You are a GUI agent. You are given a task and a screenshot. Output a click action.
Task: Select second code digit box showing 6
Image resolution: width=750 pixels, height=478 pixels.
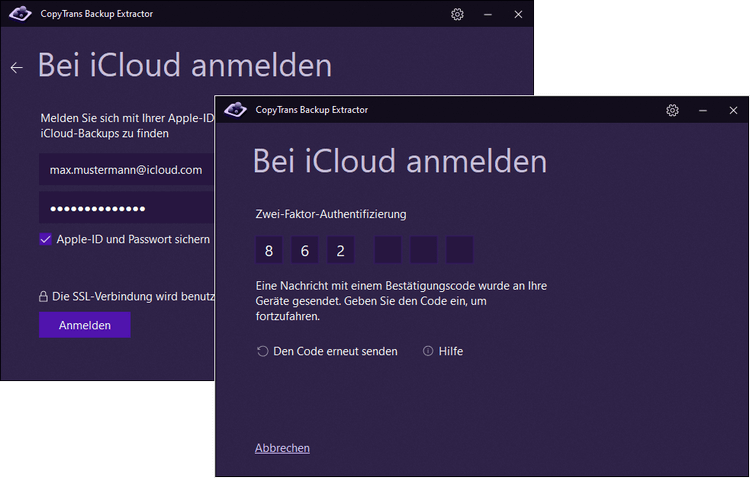point(305,250)
